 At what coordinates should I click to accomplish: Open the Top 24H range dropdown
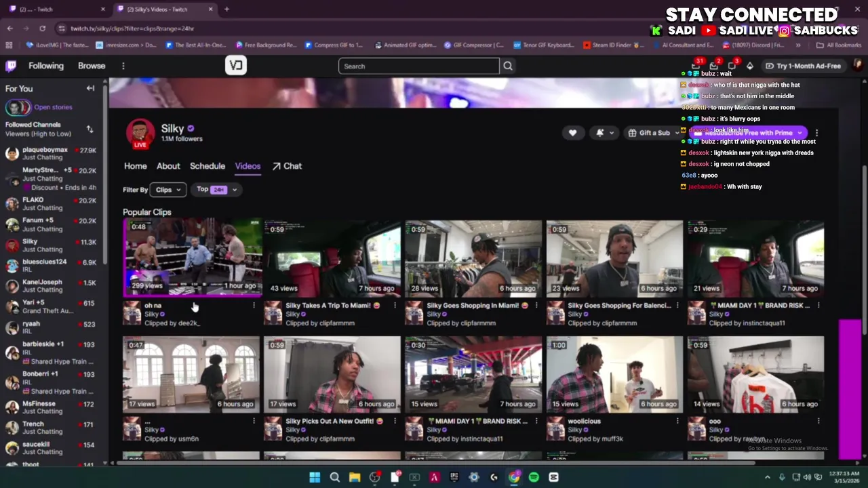pos(216,190)
